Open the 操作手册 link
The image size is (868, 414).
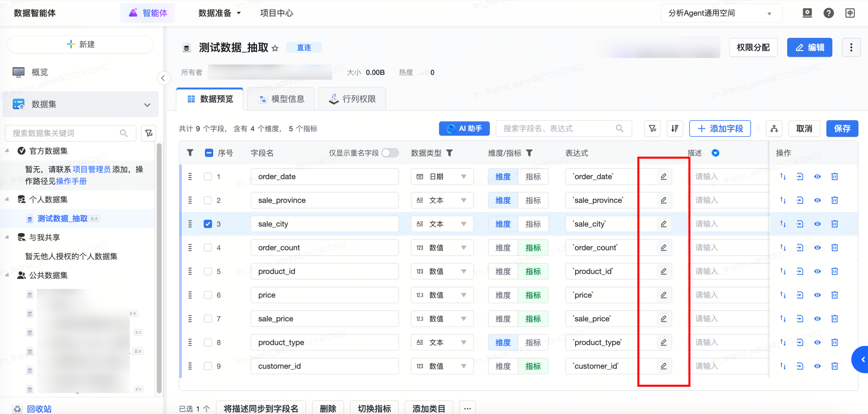(71, 181)
